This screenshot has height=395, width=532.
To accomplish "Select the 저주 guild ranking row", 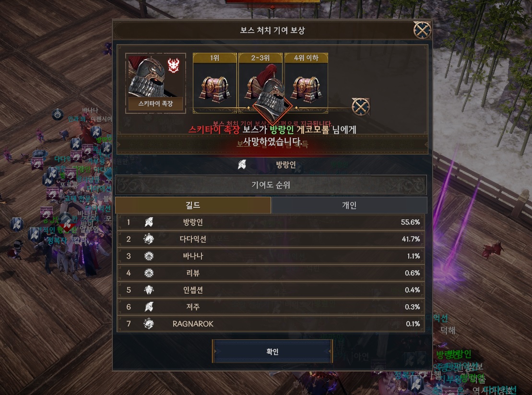I will pos(271,307).
